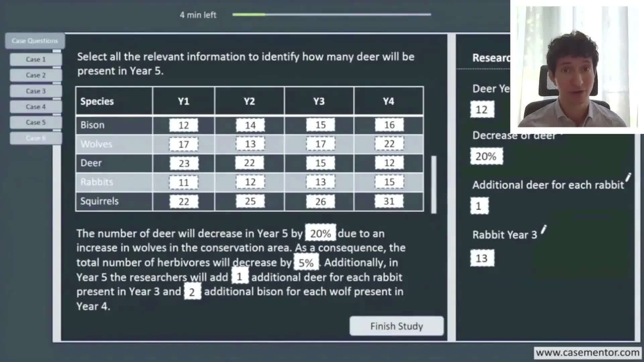
Task: Click the Y3 column header
Action: (319, 101)
